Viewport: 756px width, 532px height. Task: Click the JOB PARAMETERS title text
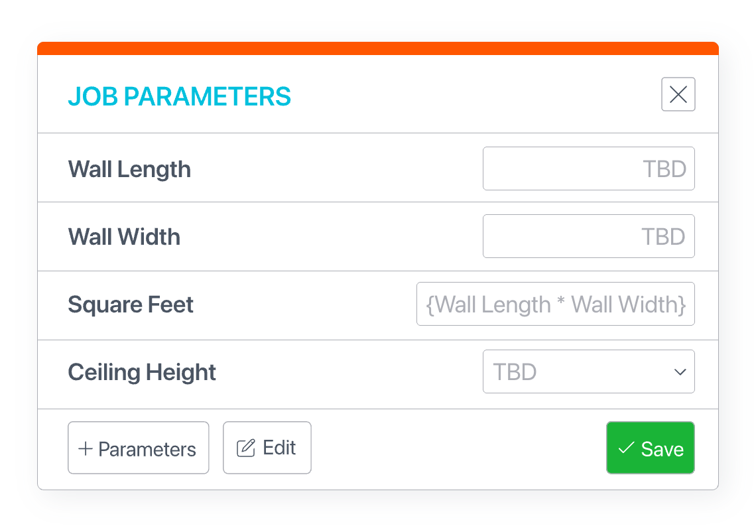179,96
